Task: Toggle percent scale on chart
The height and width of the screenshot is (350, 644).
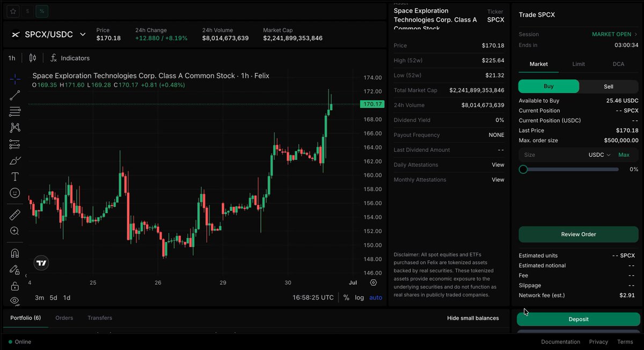Action: tap(346, 297)
